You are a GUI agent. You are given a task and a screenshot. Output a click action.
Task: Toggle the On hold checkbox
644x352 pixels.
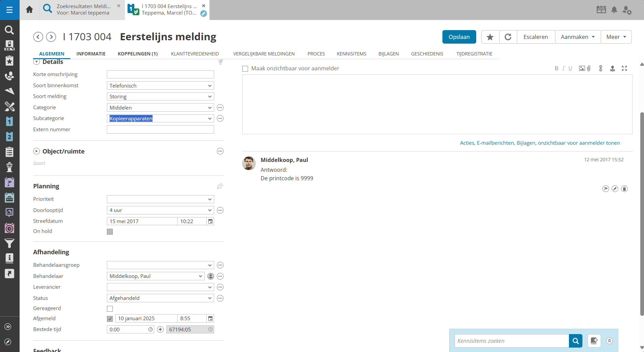[110, 232]
